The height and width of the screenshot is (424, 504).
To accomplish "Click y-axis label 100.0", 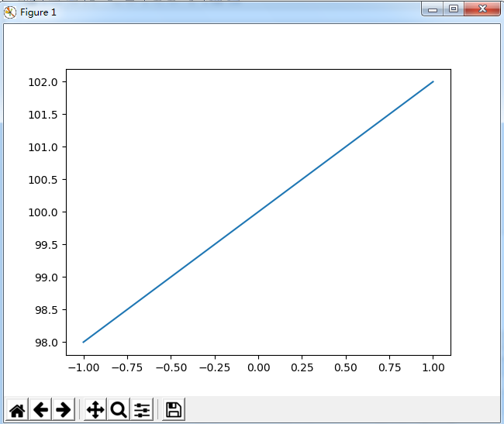I will click(43, 212).
